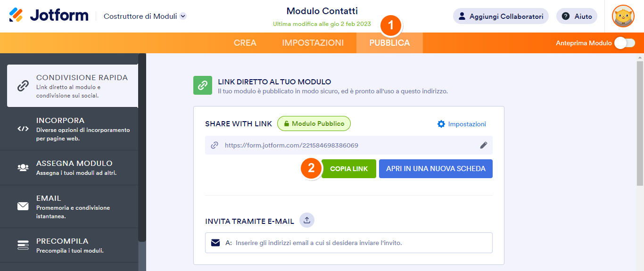Click the Jotform logo

click(x=49, y=16)
